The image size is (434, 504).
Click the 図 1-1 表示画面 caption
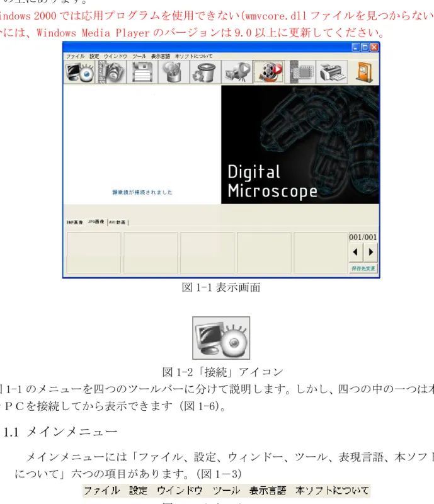pyautogui.click(x=221, y=287)
